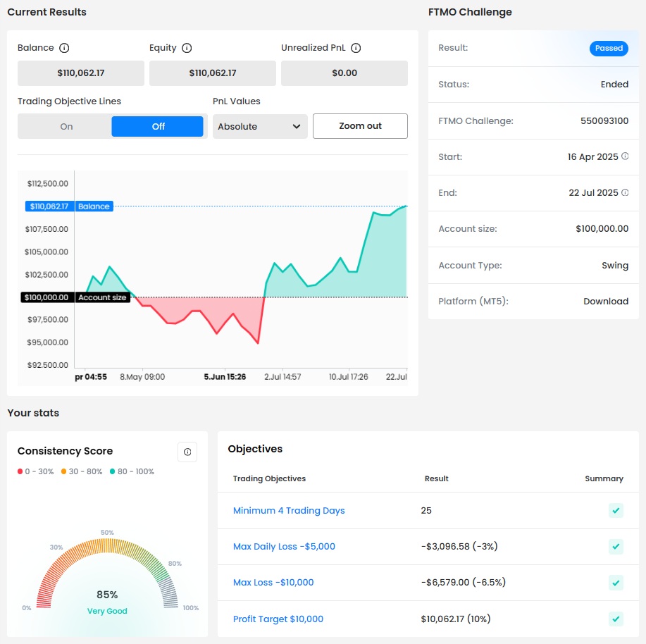This screenshot has width=646, height=644.
Task: Click the 5.Jun 15:26 axis label
Action: coord(225,377)
